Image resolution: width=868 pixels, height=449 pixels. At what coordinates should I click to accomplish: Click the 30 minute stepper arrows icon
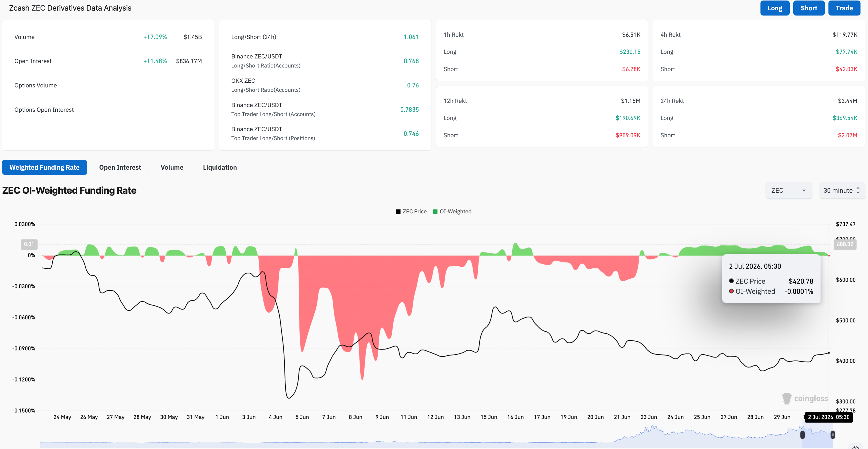pos(858,190)
